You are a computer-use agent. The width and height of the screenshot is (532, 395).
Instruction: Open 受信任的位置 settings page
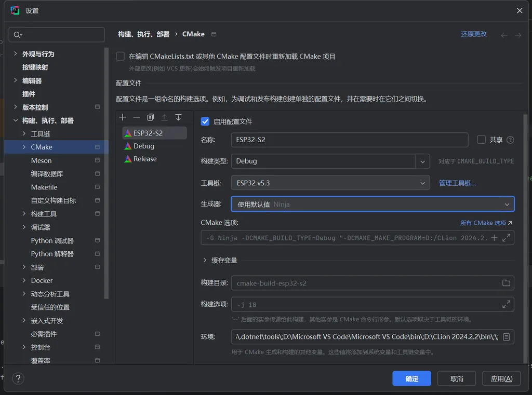click(x=50, y=307)
